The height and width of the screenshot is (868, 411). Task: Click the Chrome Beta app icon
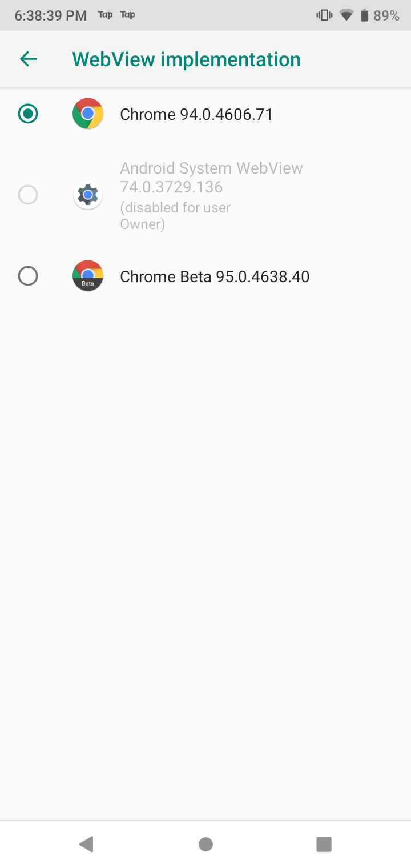tap(88, 276)
